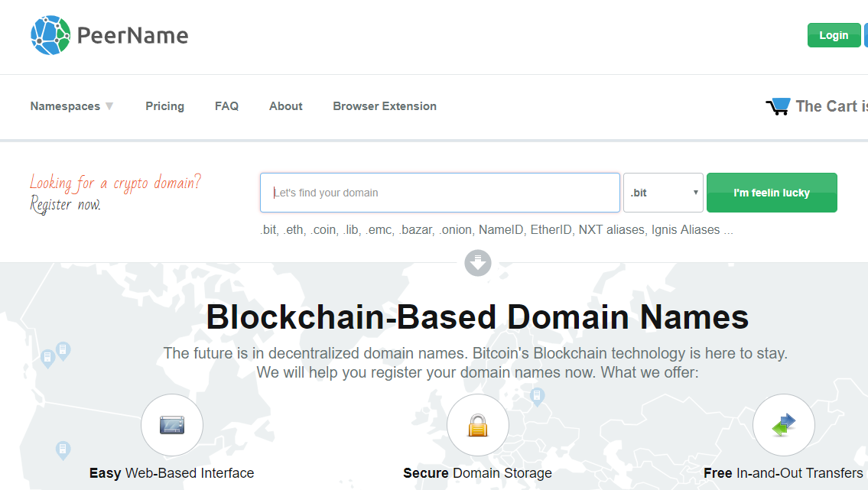Expand the Namespaces dropdown menu
Screen dimensions: 868x490
point(71,106)
